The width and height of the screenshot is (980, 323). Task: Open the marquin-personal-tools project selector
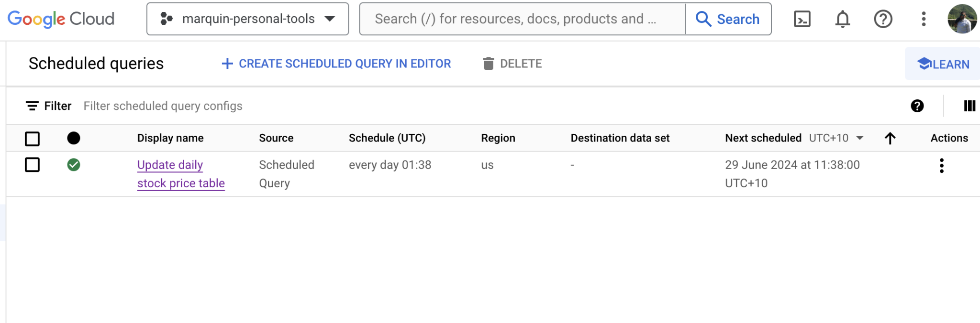coord(247,19)
